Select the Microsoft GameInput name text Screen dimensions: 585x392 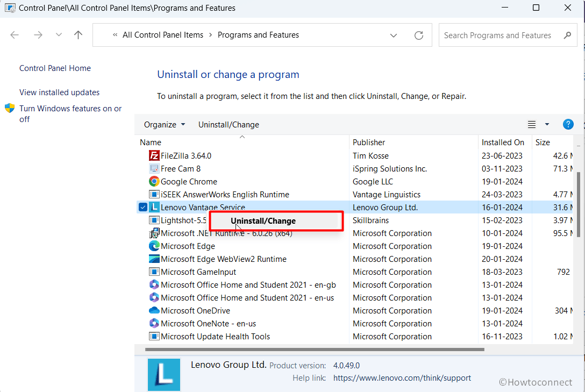(x=198, y=272)
